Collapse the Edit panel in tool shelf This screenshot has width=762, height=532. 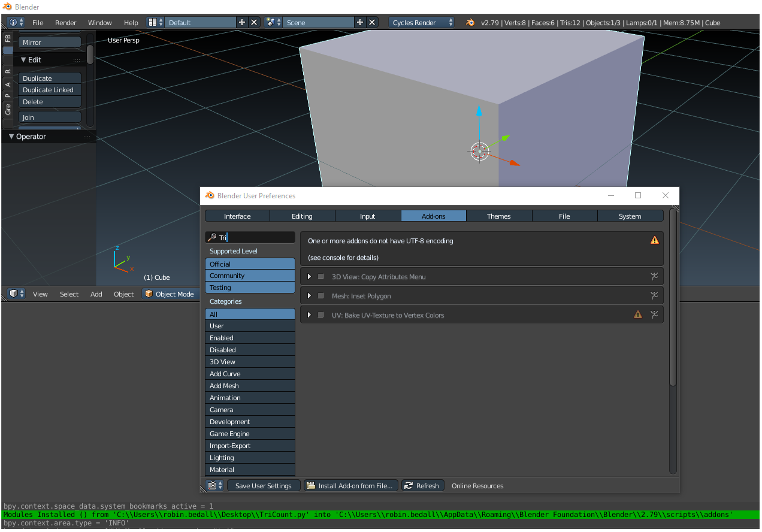(24, 60)
